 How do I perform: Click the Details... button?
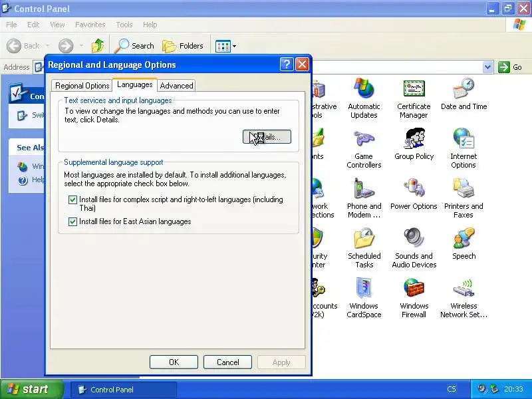(267, 137)
